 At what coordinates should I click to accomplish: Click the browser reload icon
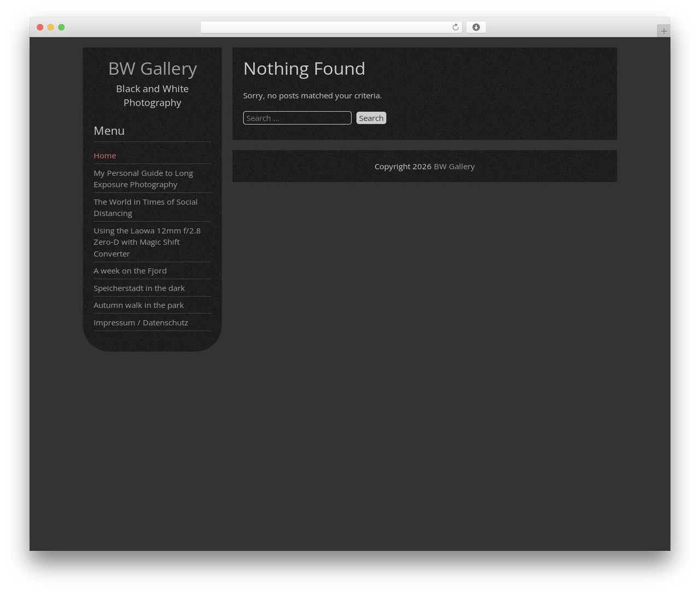[455, 27]
